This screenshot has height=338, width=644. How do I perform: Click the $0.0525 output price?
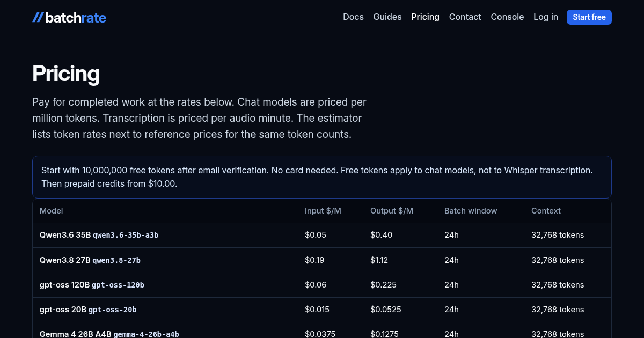(x=386, y=310)
